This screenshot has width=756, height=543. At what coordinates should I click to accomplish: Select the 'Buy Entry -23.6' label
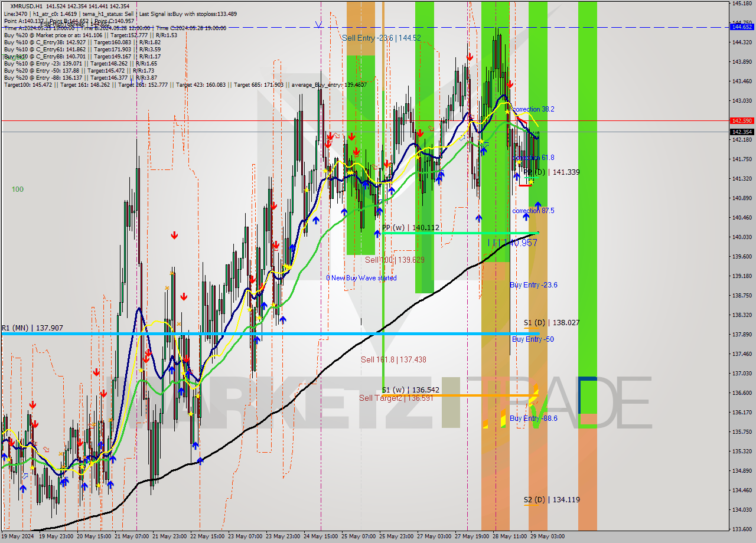(x=533, y=285)
